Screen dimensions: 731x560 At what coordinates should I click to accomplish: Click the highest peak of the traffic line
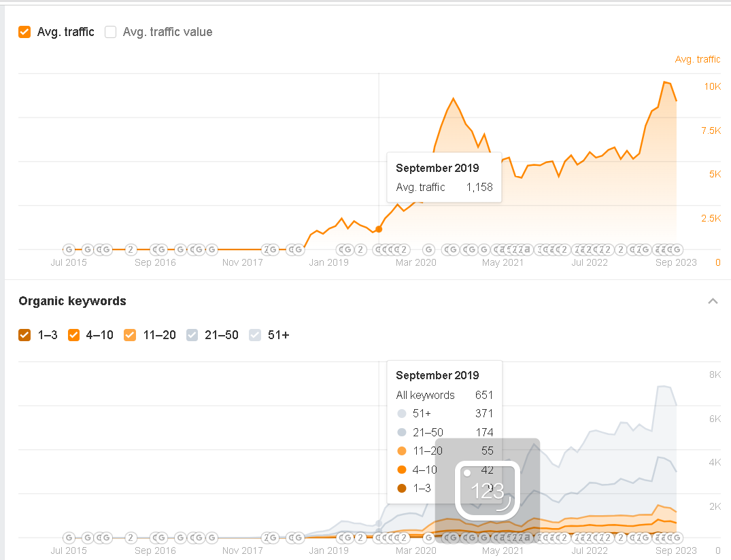(x=664, y=82)
